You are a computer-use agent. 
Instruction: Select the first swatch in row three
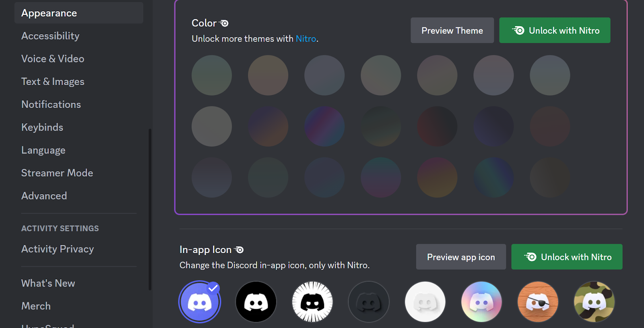pyautogui.click(x=212, y=177)
